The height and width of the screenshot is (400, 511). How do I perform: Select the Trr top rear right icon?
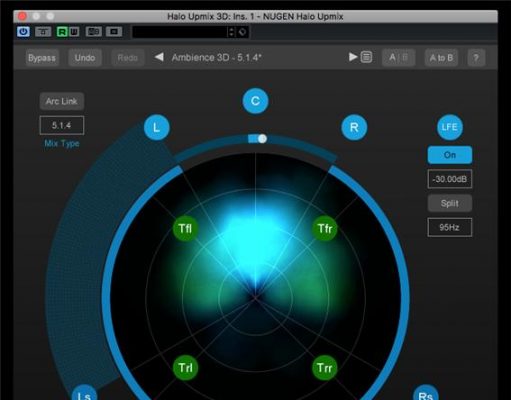pos(325,368)
